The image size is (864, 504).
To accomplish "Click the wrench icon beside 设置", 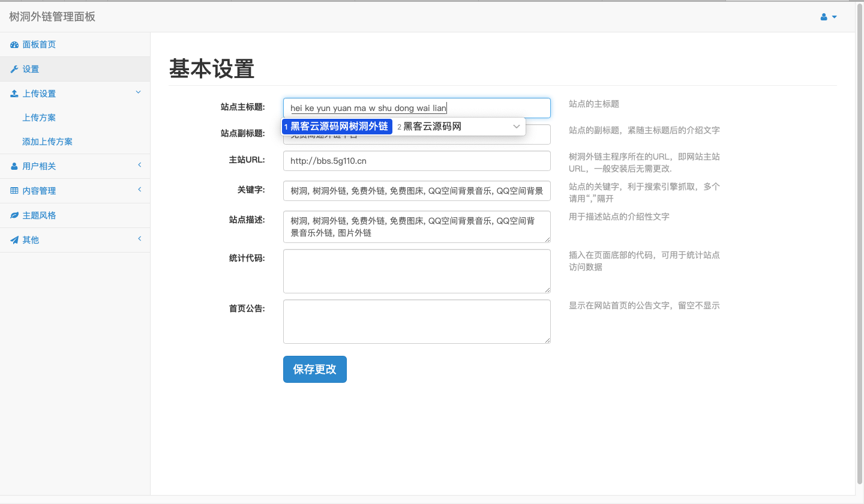I will point(14,70).
